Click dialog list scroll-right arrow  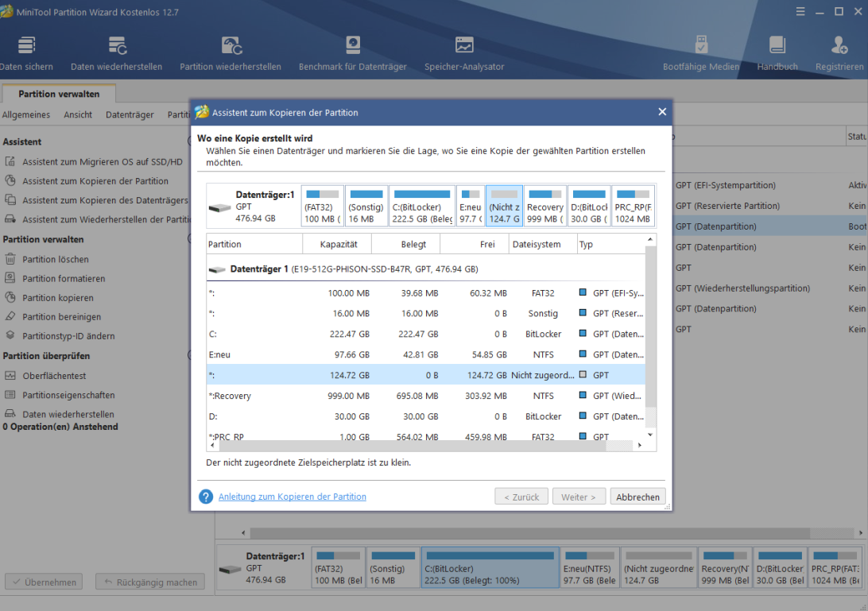(x=640, y=446)
